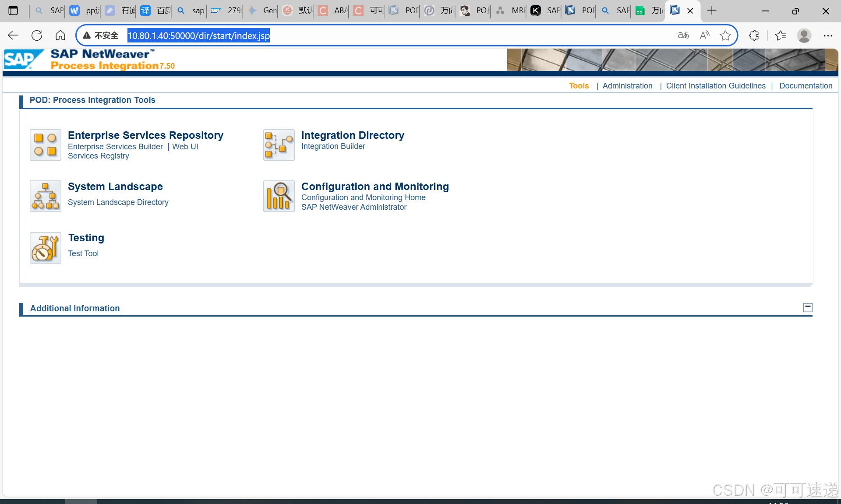Click the browser refresh icon
Screen dimensions: 841x504
coord(37,35)
